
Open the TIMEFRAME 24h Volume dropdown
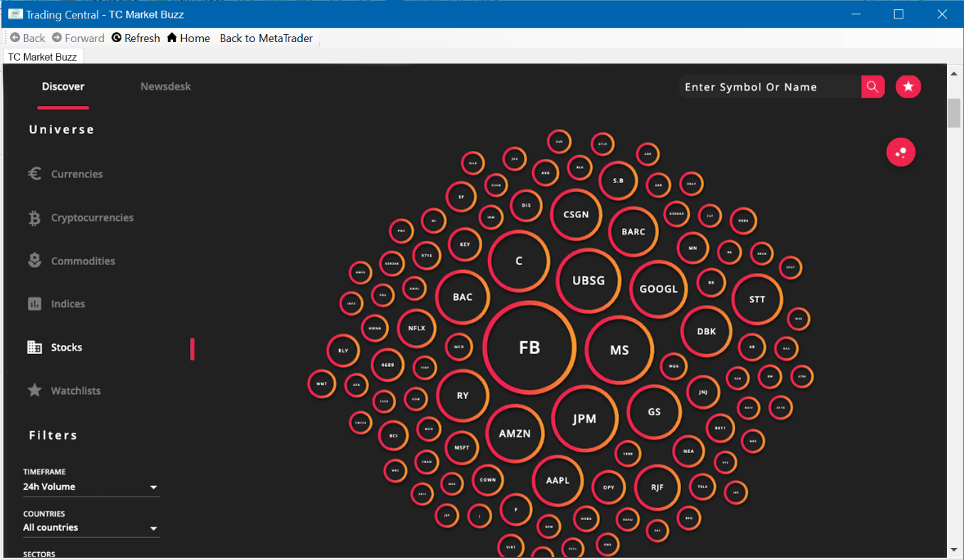91,487
